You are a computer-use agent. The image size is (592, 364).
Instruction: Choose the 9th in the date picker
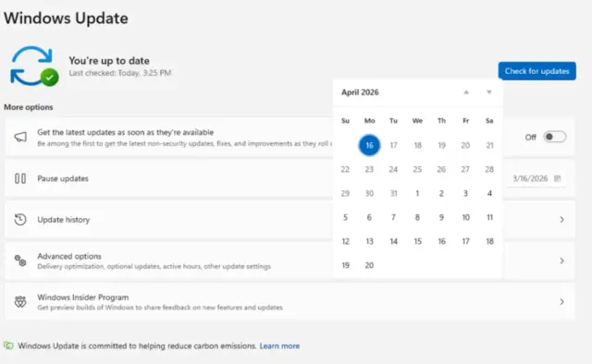(441, 218)
